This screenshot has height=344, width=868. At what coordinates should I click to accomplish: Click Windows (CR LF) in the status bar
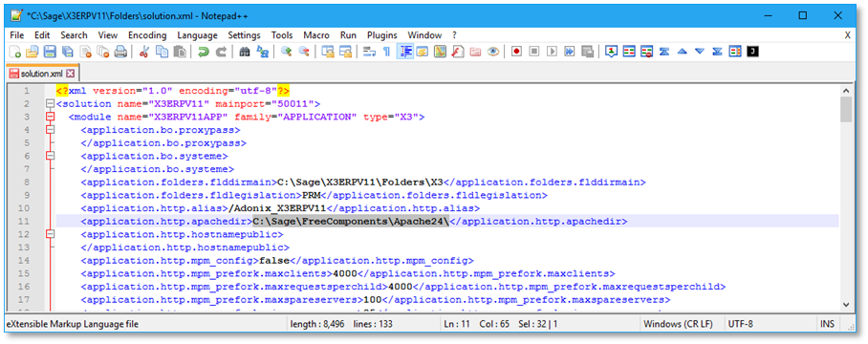(678, 324)
